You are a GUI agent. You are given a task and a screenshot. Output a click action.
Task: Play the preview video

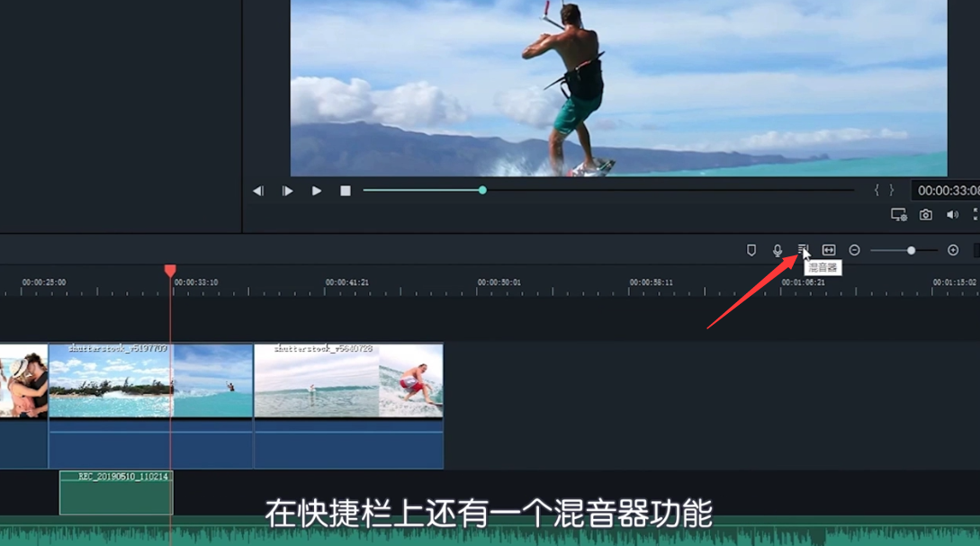coord(316,191)
